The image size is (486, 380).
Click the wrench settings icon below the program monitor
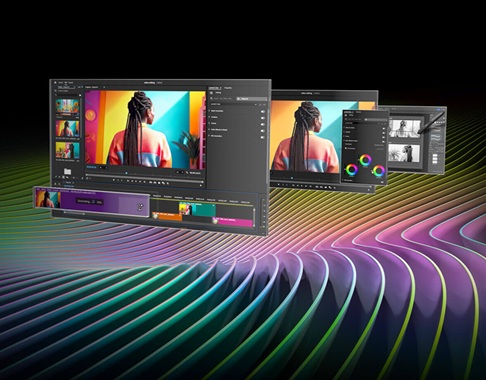click(187, 173)
